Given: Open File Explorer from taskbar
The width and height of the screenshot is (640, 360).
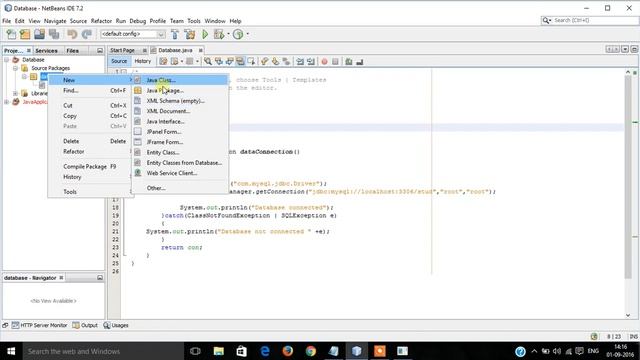Looking at the screenshot, I should (219, 351).
